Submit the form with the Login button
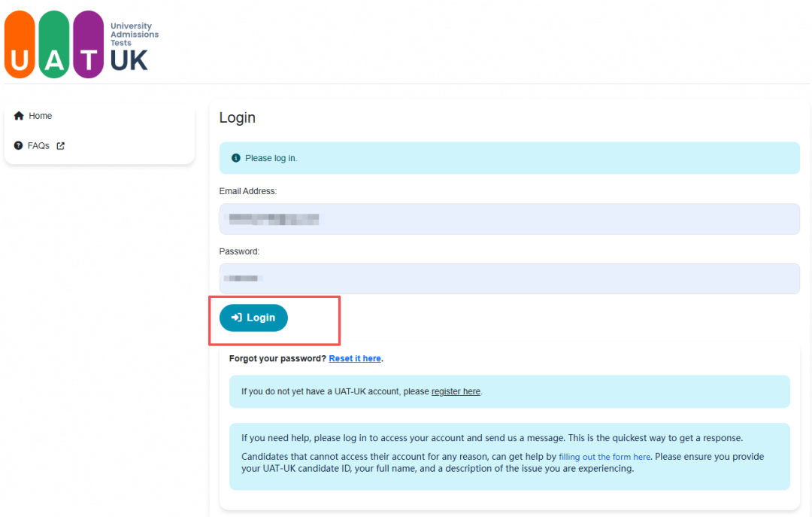The width and height of the screenshot is (812, 517). pyautogui.click(x=254, y=318)
